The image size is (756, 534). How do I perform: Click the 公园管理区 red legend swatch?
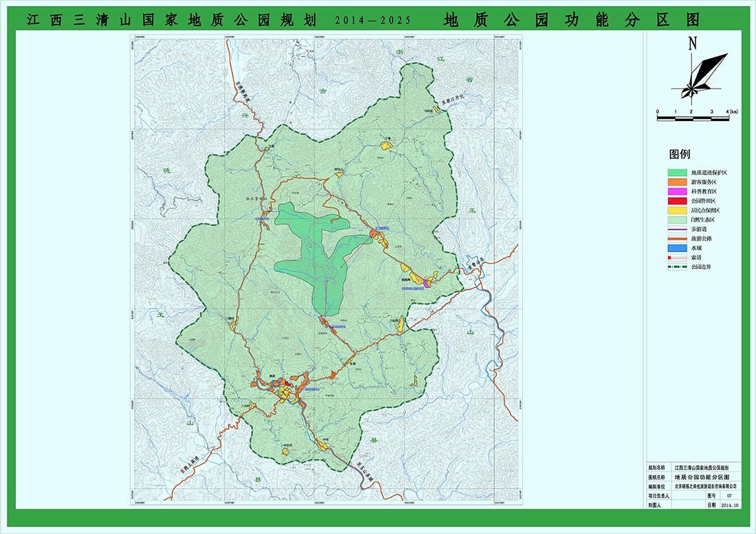click(678, 201)
